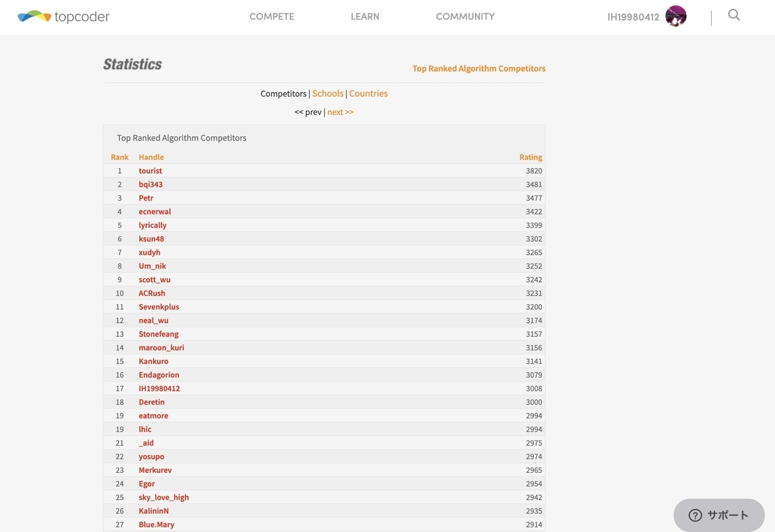Open the Schools ranking link
Image resolution: width=775 pixels, height=532 pixels.
click(x=328, y=94)
